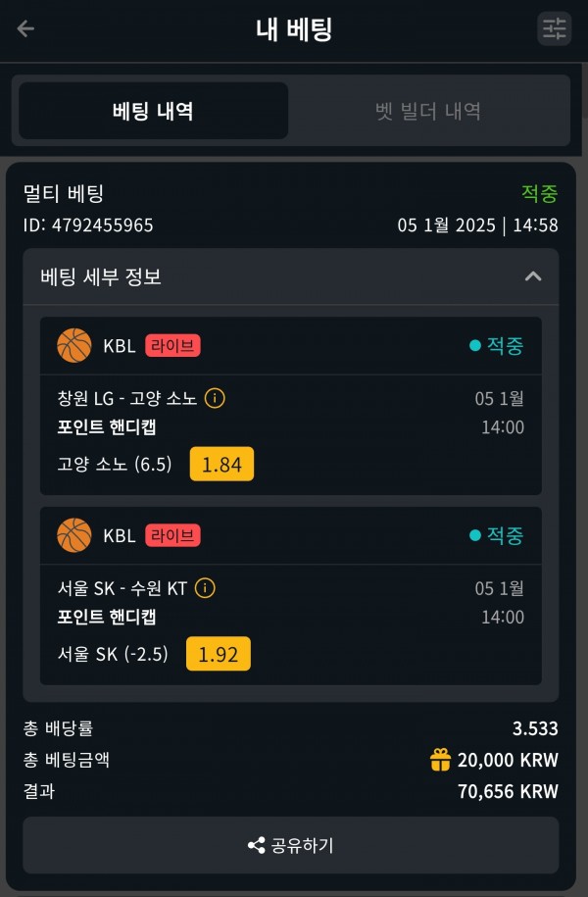
Task: Select the 1.84 odds badge
Action: click(x=221, y=464)
